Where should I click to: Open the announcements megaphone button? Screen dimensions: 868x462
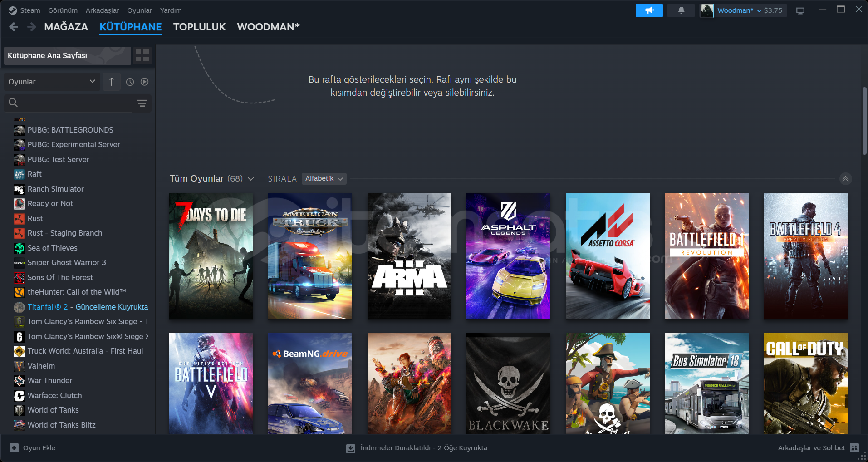649,10
